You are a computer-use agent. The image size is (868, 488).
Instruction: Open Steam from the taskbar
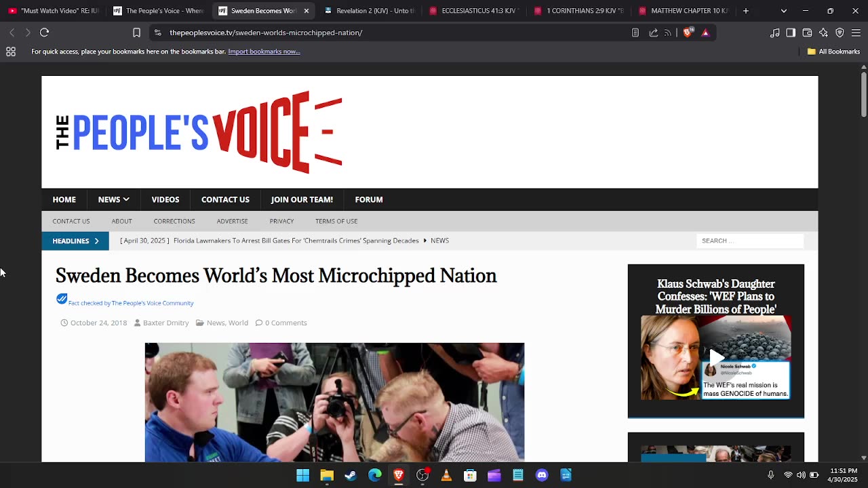point(351,475)
